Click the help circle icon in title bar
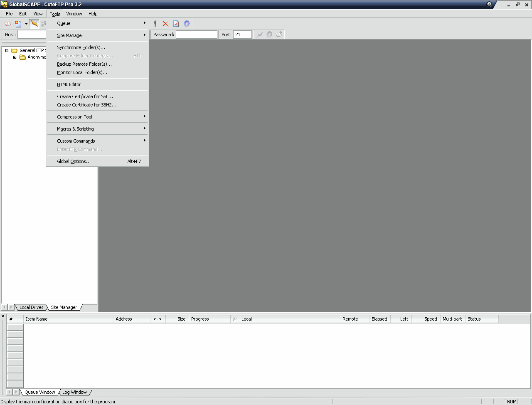This screenshot has width=532, height=405. click(x=489, y=4)
